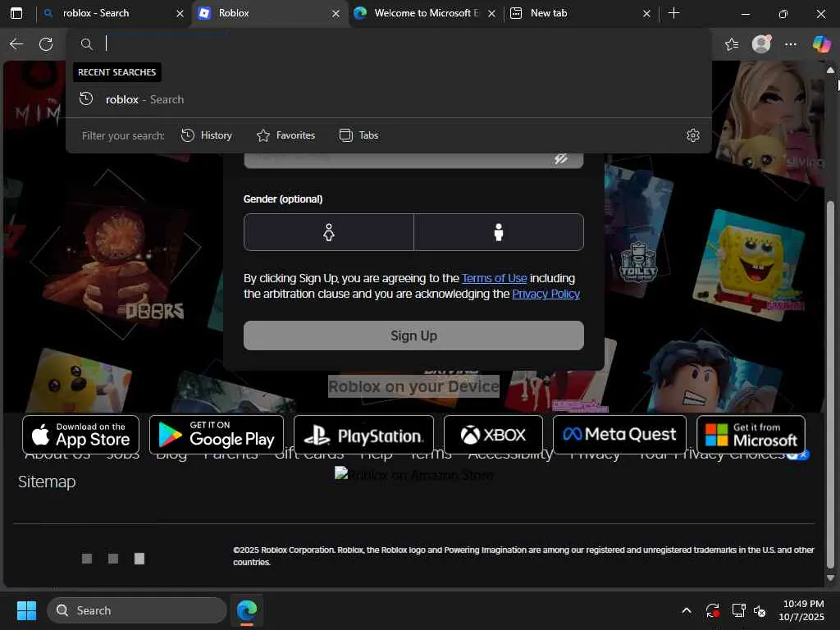
Task: Click the Get it on Google Play badge
Action: [x=217, y=435]
